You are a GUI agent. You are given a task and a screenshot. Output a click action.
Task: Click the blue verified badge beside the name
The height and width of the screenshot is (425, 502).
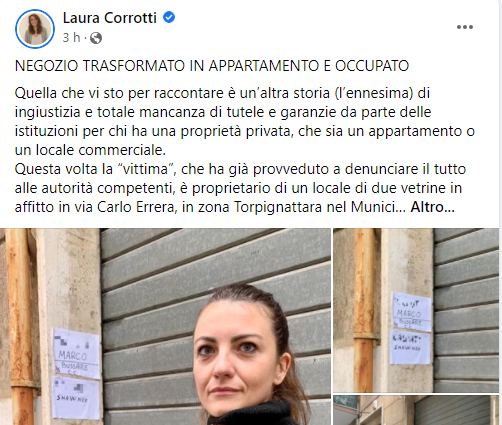[x=169, y=17]
